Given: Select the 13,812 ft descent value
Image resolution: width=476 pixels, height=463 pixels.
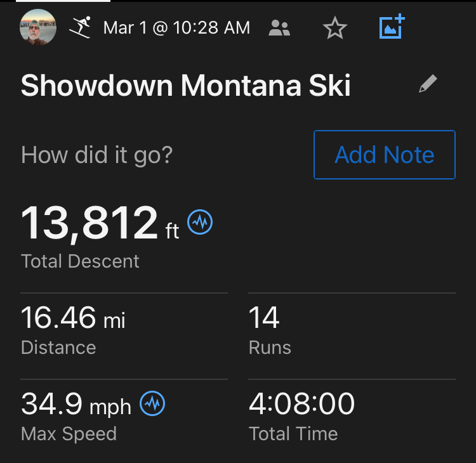Looking at the screenshot, I should click(x=100, y=224).
